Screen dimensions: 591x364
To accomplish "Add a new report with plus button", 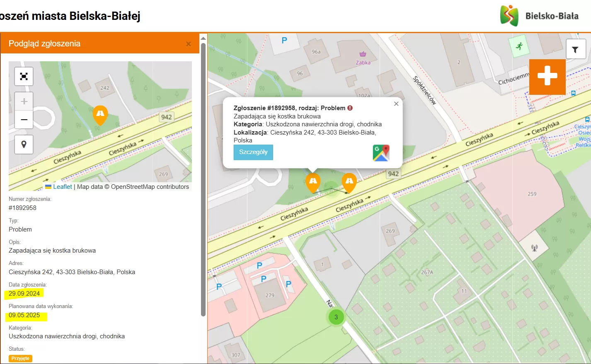I will click(547, 76).
